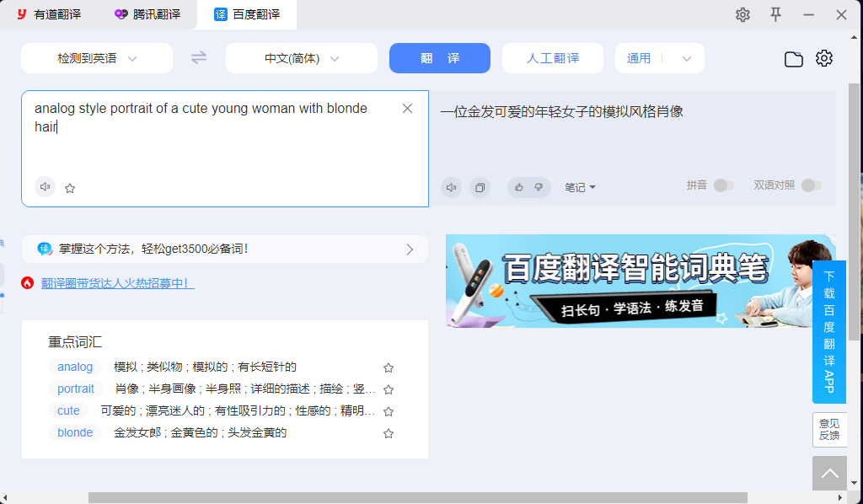
Task: Select the 百度翻译 tab
Action: [247, 14]
